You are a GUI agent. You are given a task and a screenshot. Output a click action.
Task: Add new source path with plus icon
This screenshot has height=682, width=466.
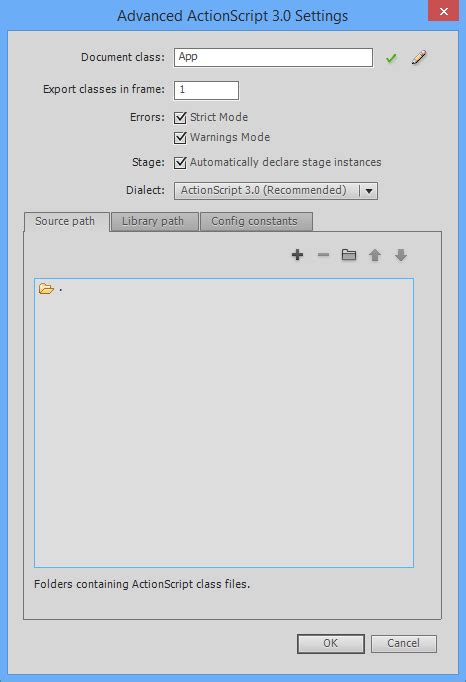tap(298, 255)
